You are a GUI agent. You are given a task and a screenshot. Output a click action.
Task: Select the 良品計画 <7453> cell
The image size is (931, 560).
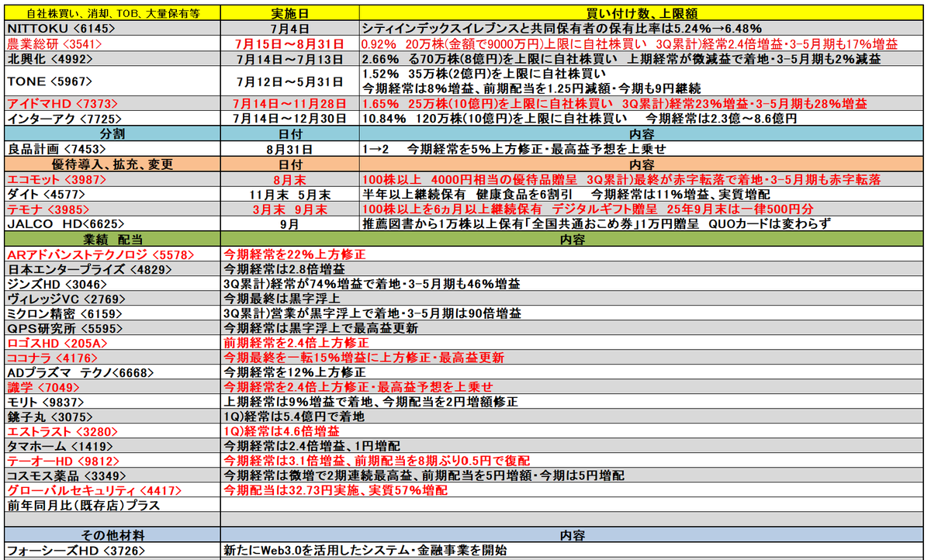tap(112, 149)
